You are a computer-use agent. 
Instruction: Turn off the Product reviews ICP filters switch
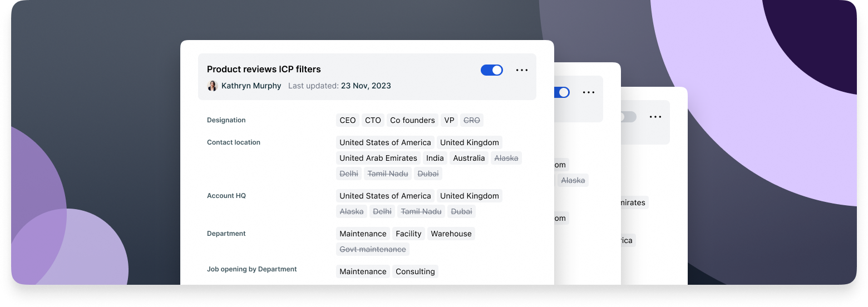click(x=491, y=70)
